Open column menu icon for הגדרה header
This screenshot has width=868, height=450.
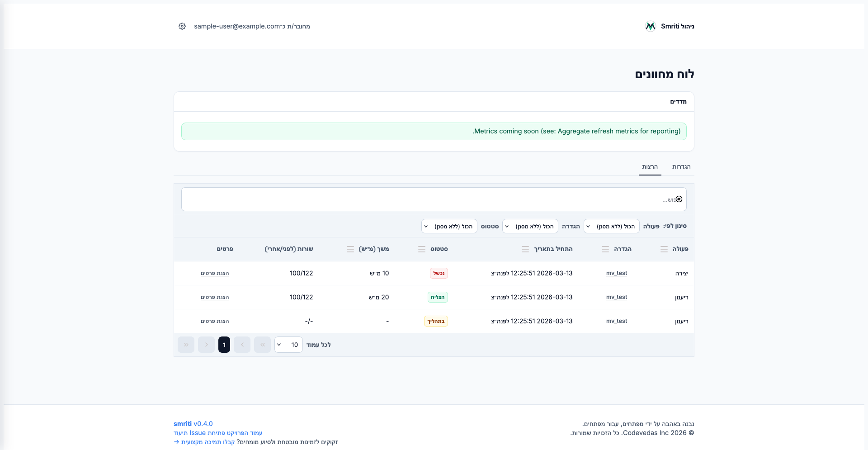pyautogui.click(x=605, y=249)
